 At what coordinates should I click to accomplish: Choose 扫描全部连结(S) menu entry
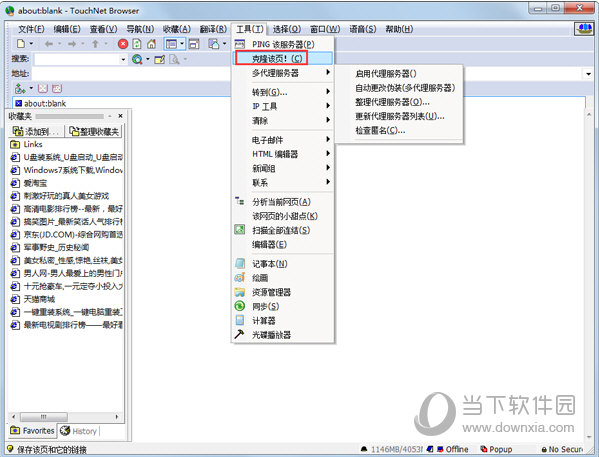tap(283, 230)
